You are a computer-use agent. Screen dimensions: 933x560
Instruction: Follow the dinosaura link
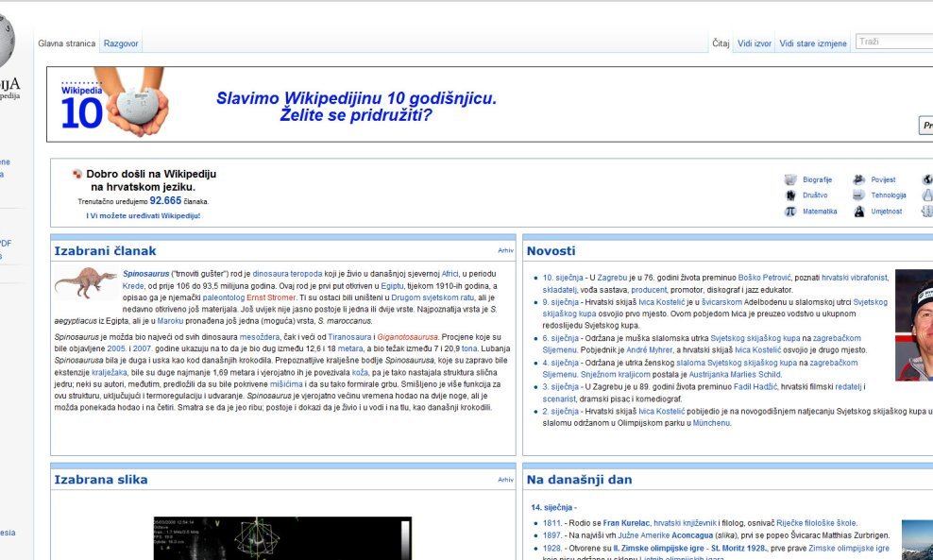tap(271, 274)
